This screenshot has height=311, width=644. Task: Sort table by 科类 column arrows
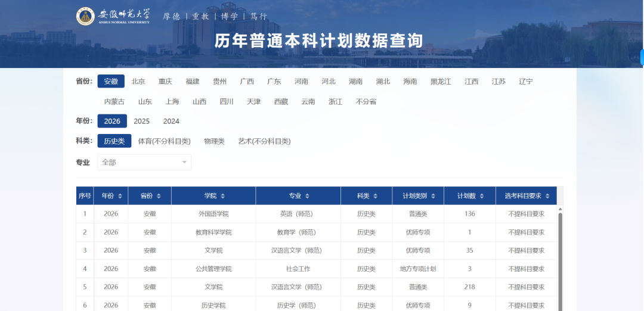point(376,196)
